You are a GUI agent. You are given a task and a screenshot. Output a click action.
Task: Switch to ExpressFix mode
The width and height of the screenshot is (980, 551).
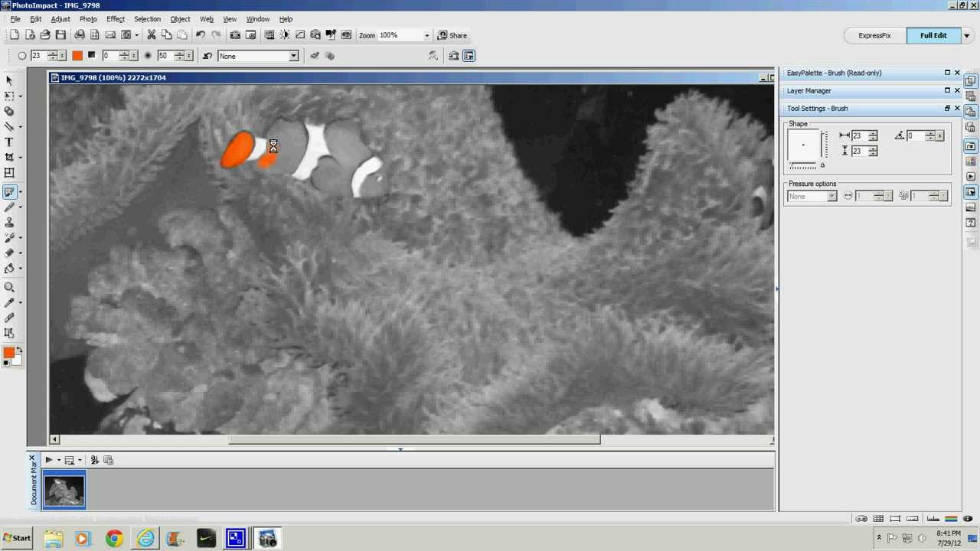874,35
